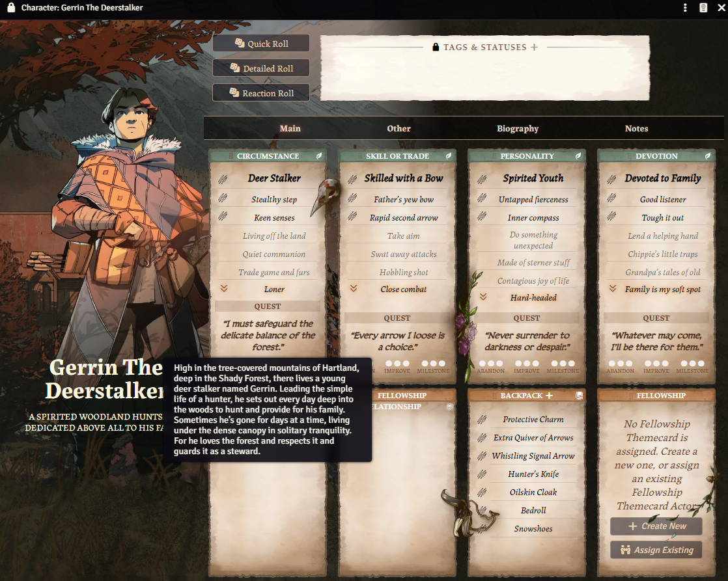Click the weakness chevron beside Loner
This screenshot has width=728, height=581.
[224, 288]
